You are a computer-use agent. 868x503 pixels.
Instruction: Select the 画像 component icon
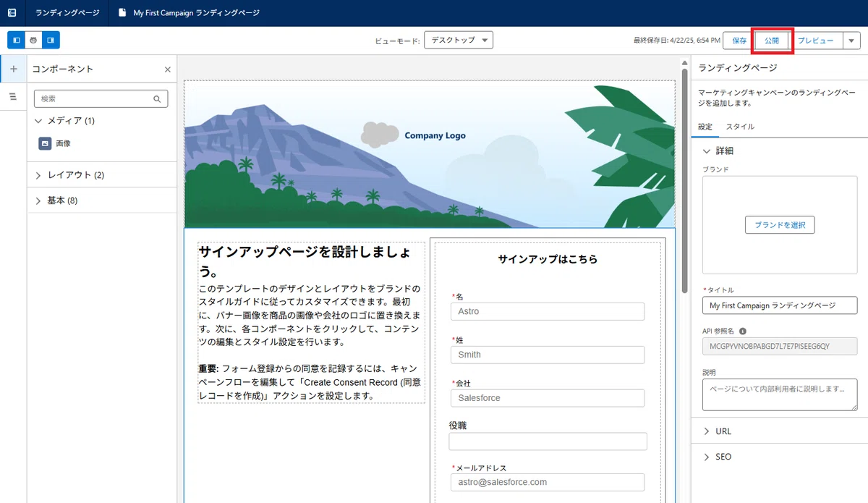click(45, 143)
